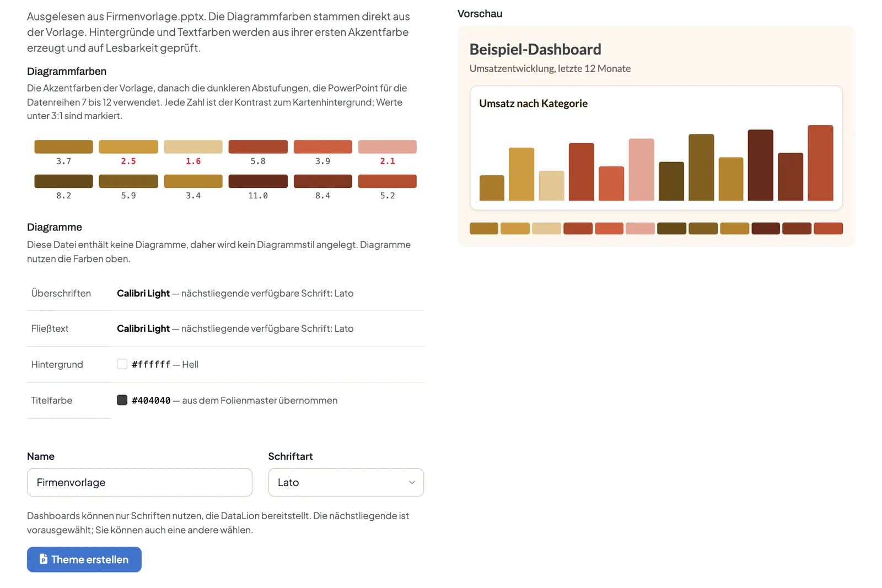Click the chevron arrow in the Schriftart dropdown

tap(412, 482)
